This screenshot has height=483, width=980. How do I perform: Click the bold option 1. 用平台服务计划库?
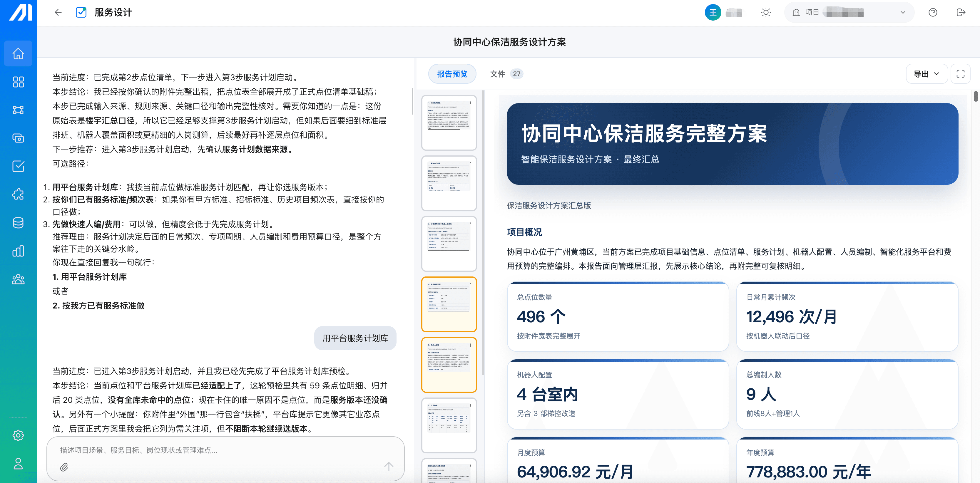[90, 277]
